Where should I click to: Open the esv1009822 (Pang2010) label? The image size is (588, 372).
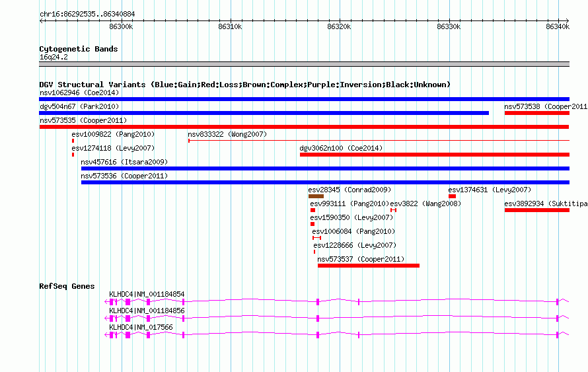(x=113, y=134)
